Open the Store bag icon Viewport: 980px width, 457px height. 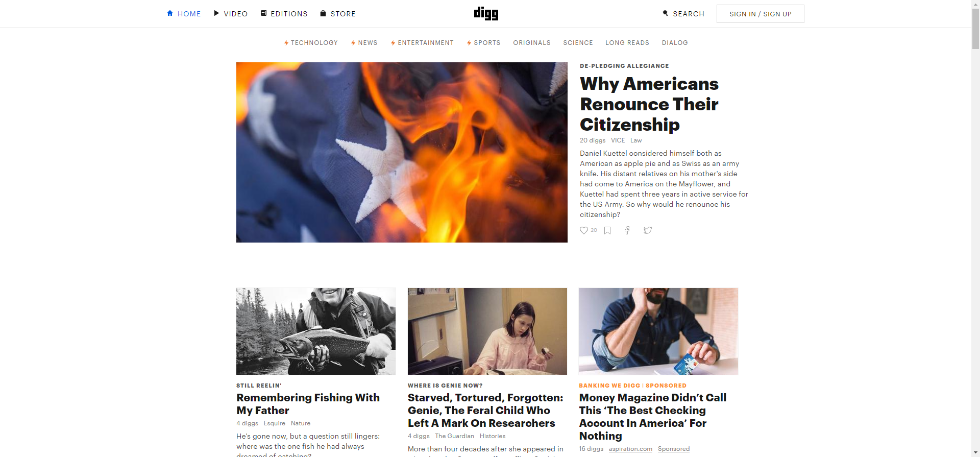[x=323, y=13]
